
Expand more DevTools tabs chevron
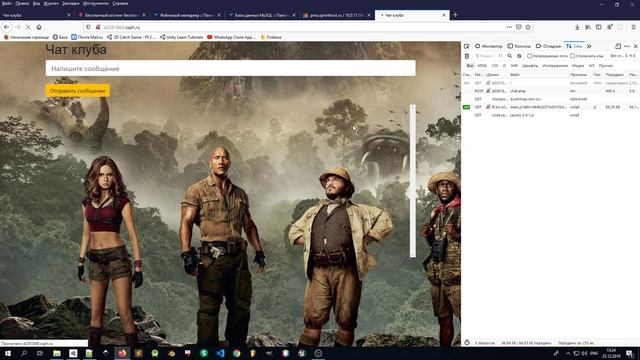pos(589,46)
